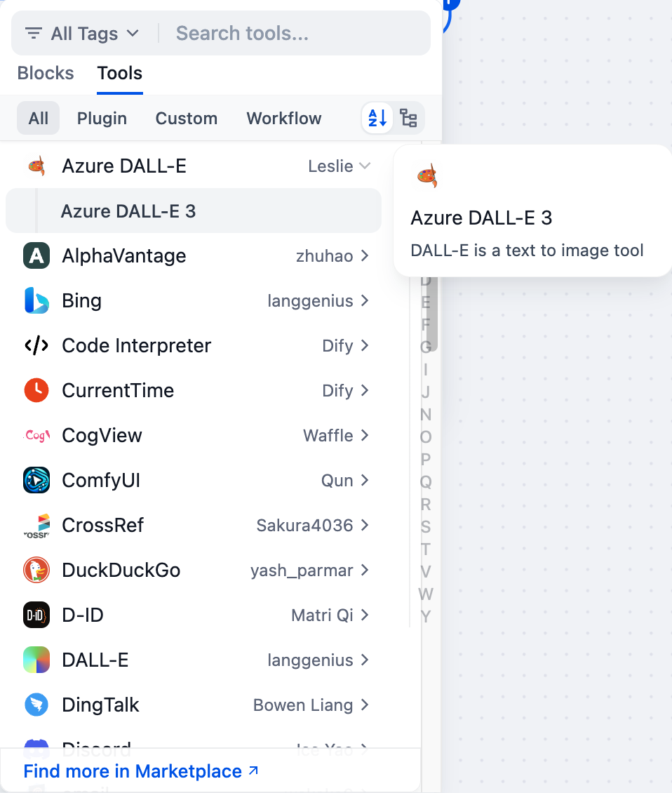This screenshot has height=793, width=672.
Task: Toggle alphabetical sort view
Action: pyautogui.click(x=377, y=118)
